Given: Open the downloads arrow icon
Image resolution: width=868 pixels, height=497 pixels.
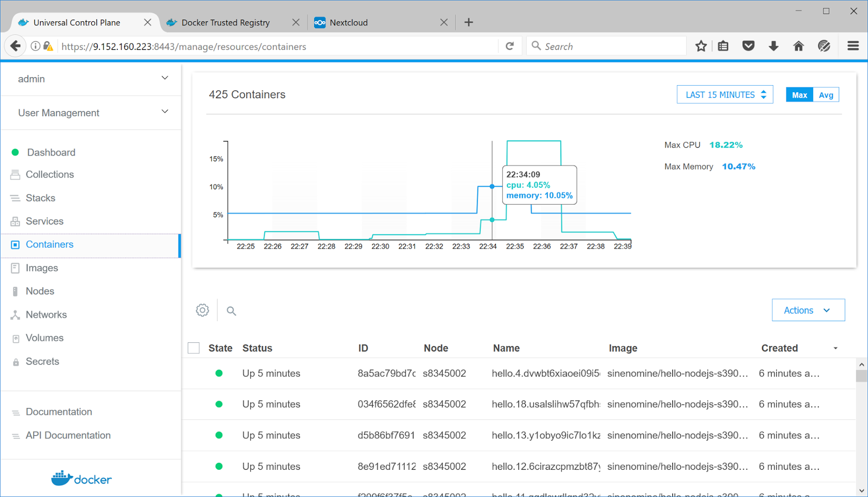Looking at the screenshot, I should tap(774, 46).
